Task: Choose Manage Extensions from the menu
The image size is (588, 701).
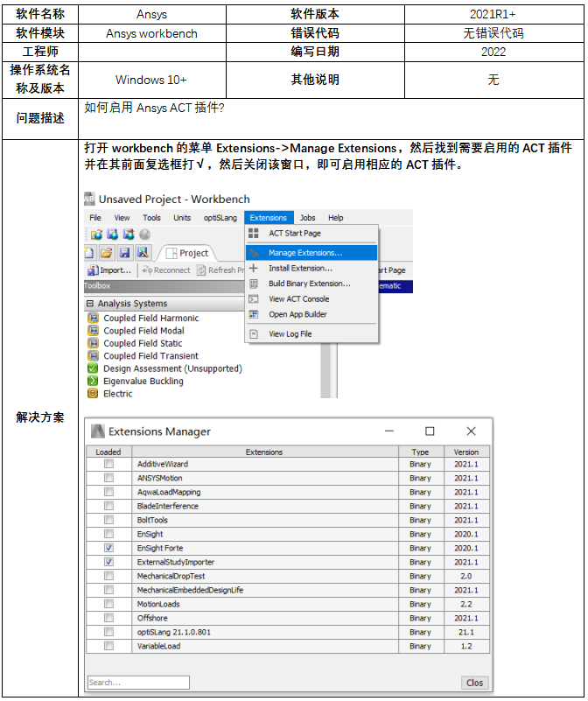Action: click(x=305, y=253)
